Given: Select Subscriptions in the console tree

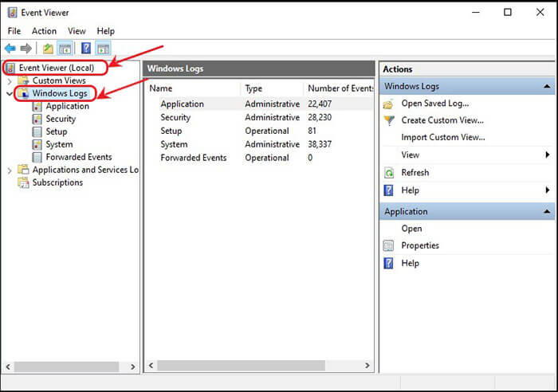Looking at the screenshot, I should (57, 182).
